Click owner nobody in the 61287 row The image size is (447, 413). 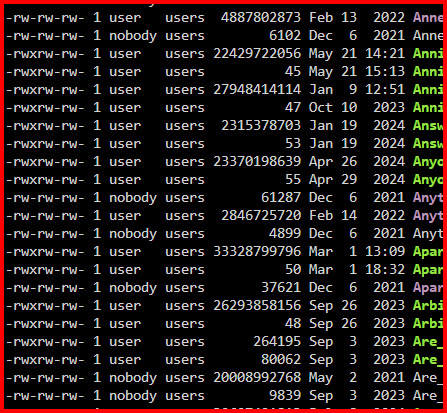(133, 198)
